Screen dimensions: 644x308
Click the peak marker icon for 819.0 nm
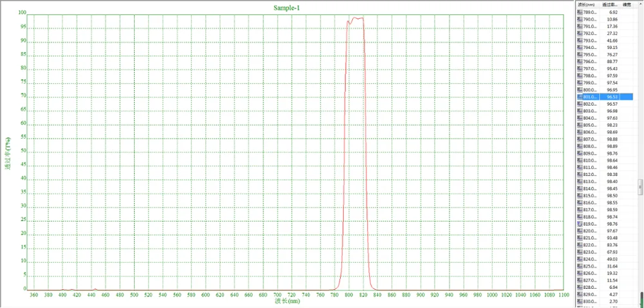580,224
